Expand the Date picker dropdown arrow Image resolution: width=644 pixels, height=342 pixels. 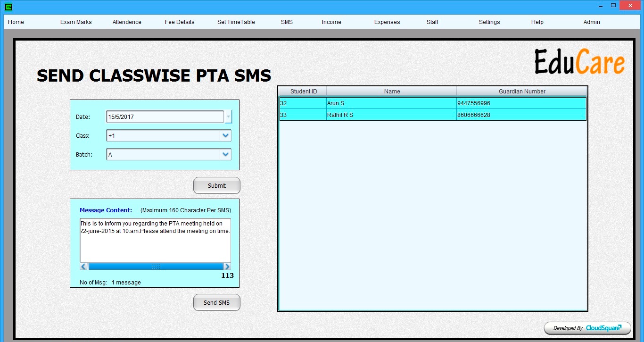point(228,117)
